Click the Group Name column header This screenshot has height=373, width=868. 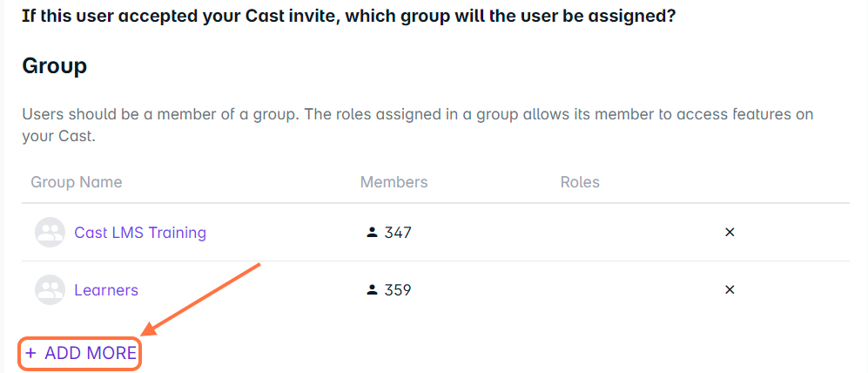click(x=77, y=182)
